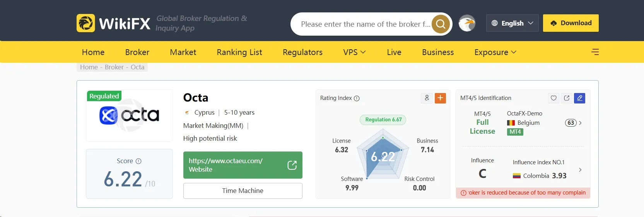Click the share icon in MT4/5 panel
Viewport: 644px width, 217px height.
(x=567, y=98)
